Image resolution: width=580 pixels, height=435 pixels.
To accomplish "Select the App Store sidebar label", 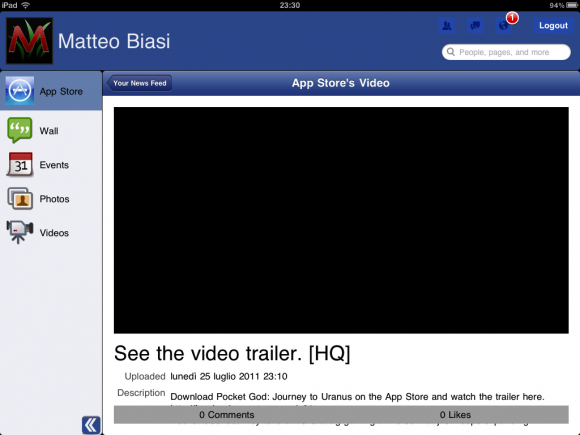I will coord(61,91).
